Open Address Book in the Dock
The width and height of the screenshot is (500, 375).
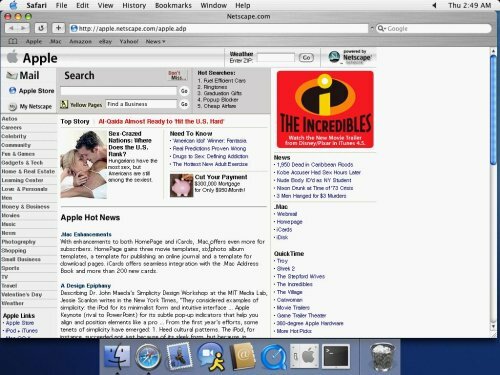[242, 357]
